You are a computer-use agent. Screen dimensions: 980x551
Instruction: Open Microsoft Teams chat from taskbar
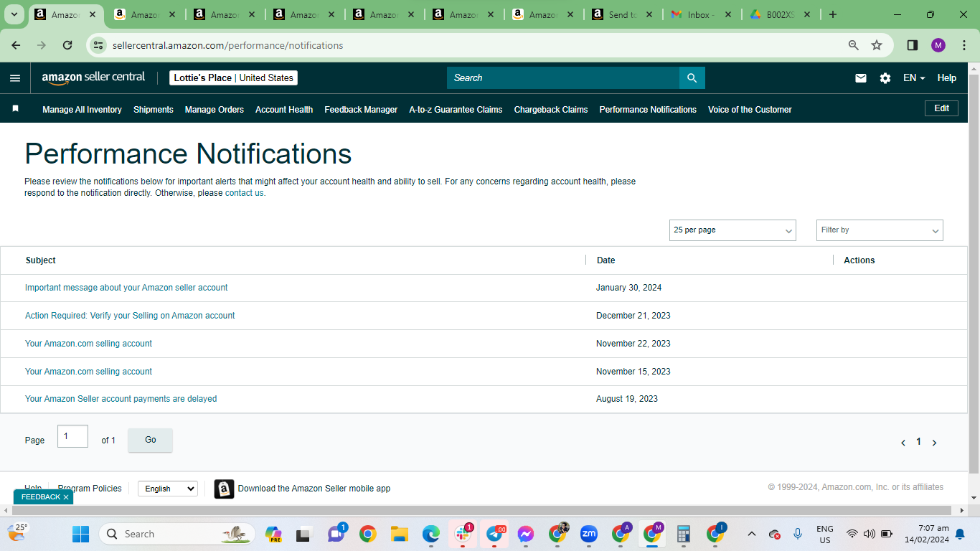point(336,534)
